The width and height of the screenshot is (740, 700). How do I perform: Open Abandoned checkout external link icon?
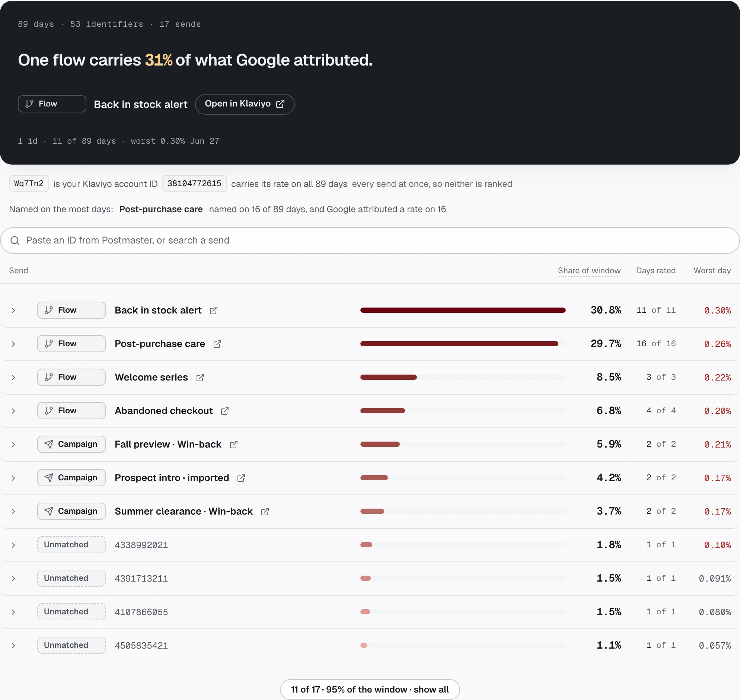pyautogui.click(x=225, y=411)
